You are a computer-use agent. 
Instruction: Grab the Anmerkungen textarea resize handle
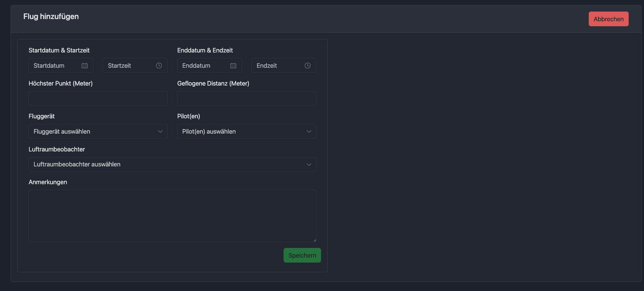[x=315, y=240]
